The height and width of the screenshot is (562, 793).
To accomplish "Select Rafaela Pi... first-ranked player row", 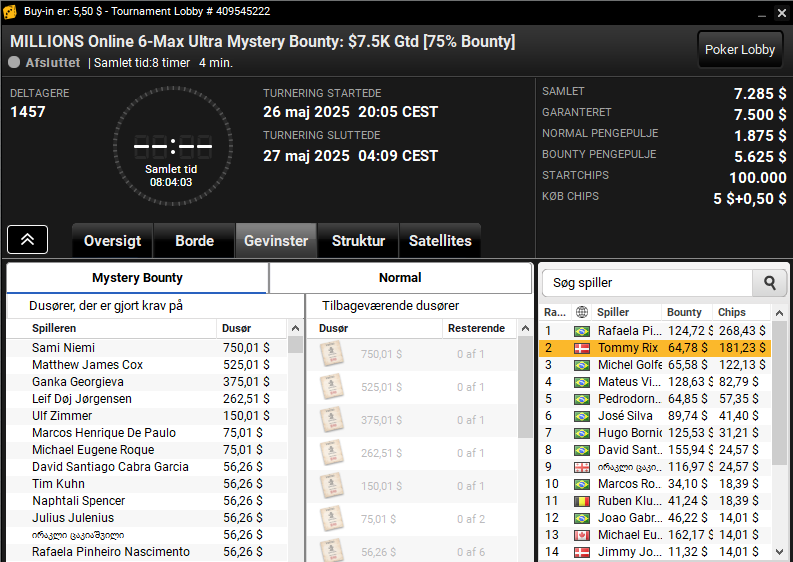I will [655, 331].
